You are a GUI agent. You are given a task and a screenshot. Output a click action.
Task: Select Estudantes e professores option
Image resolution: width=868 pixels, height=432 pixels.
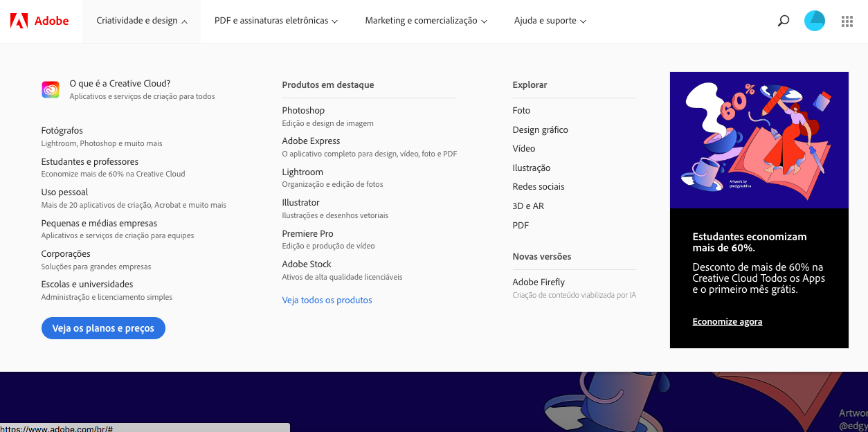pyautogui.click(x=90, y=161)
